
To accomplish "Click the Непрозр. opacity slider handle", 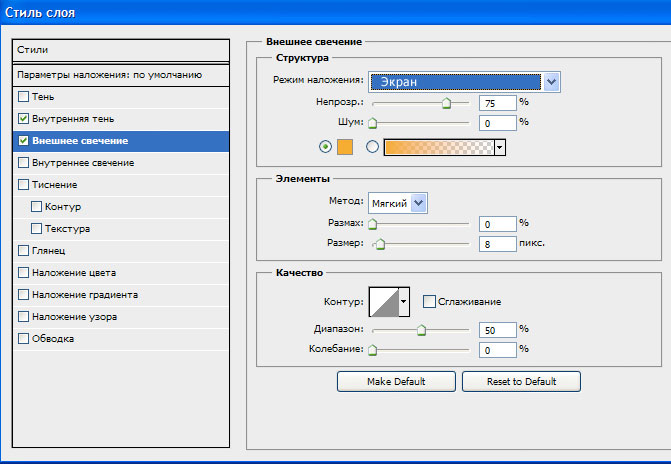I will pyautogui.click(x=446, y=103).
